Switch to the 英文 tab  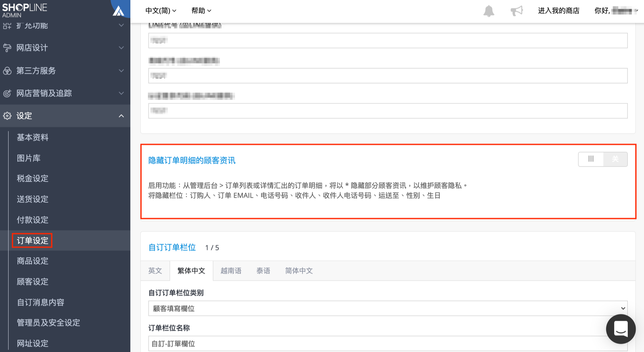click(155, 271)
